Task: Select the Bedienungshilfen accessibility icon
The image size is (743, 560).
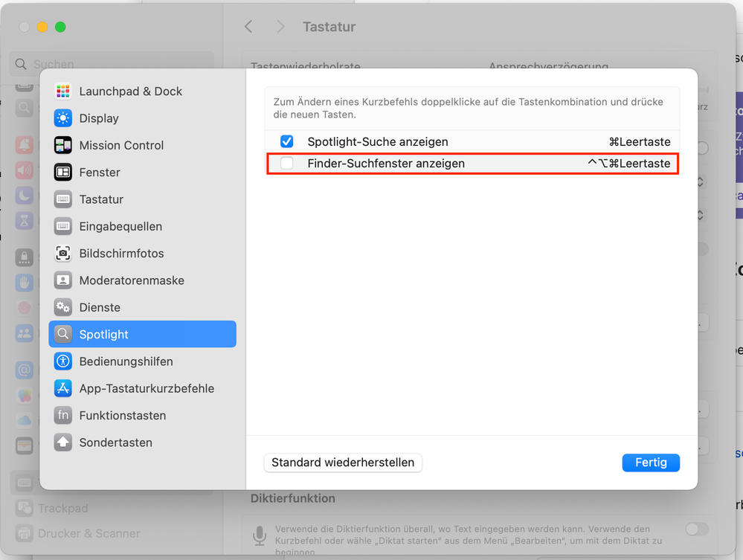Action: pos(63,361)
